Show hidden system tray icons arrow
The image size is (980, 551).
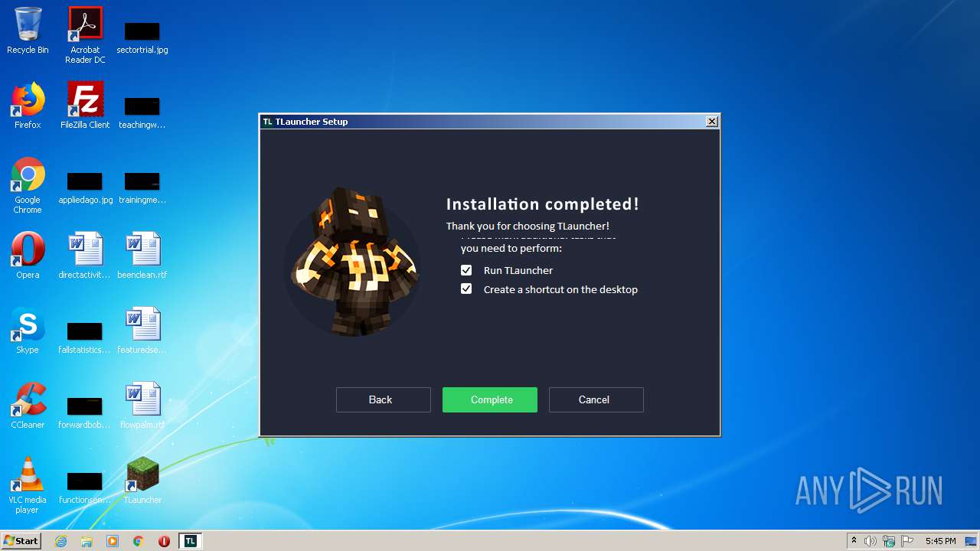click(854, 541)
